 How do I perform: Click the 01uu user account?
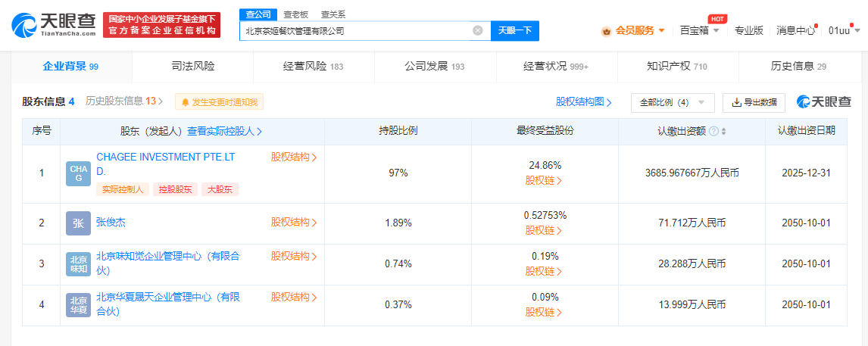click(838, 30)
